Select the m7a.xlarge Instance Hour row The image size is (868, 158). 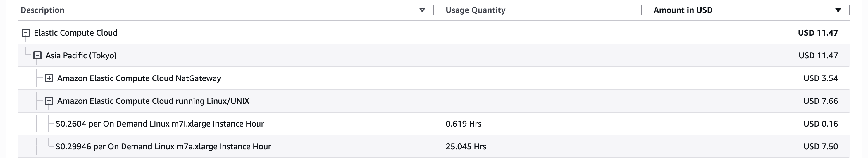163,147
